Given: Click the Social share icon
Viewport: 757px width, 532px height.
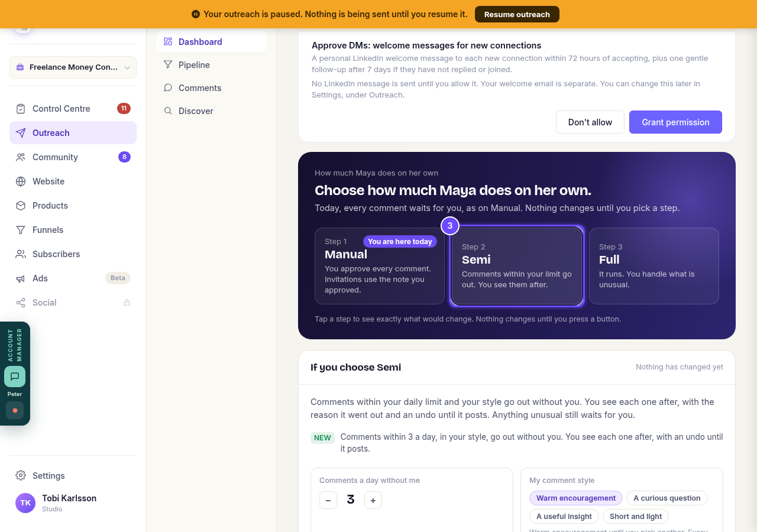Looking at the screenshot, I should tap(21, 303).
